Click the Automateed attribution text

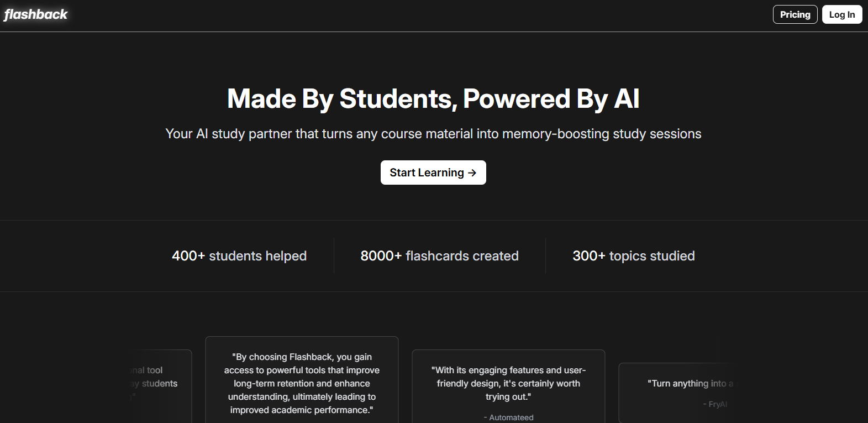click(509, 417)
